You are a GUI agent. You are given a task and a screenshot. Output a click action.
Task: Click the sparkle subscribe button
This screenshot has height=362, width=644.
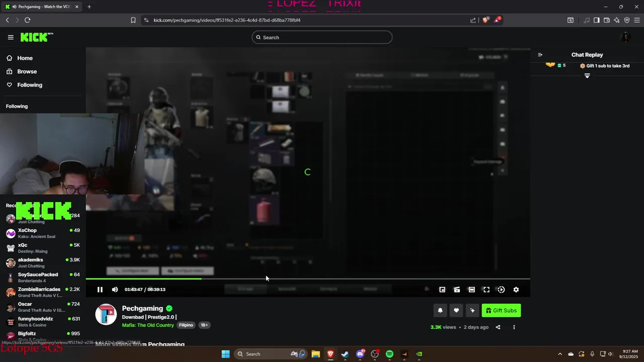(x=472, y=311)
